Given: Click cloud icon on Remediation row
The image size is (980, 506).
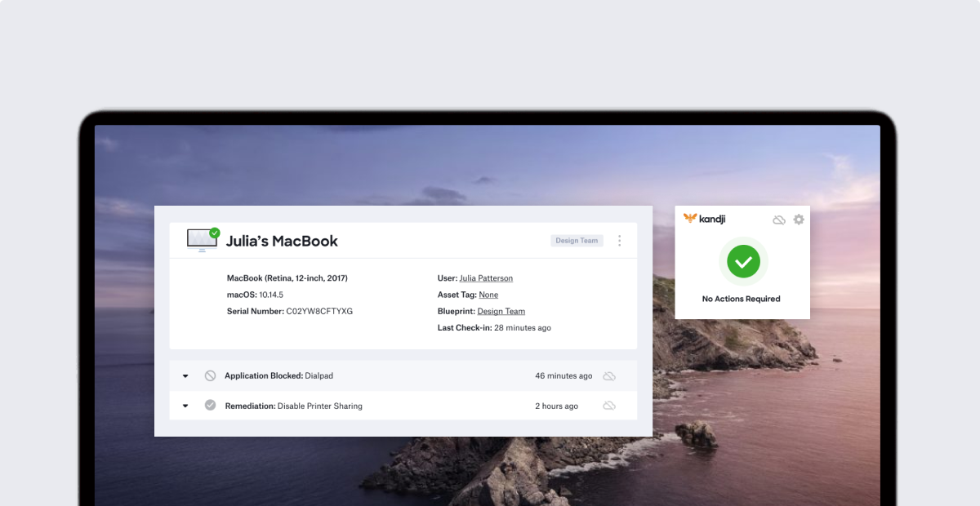Looking at the screenshot, I should coord(609,406).
